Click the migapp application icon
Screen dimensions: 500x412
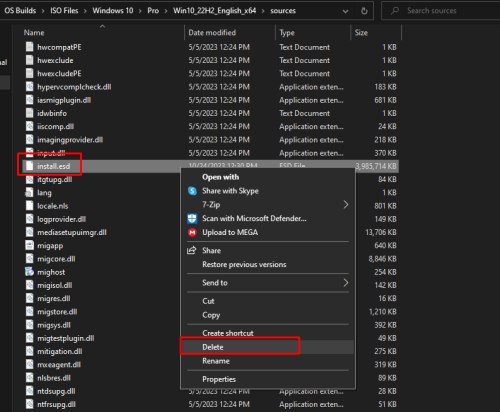(x=30, y=246)
